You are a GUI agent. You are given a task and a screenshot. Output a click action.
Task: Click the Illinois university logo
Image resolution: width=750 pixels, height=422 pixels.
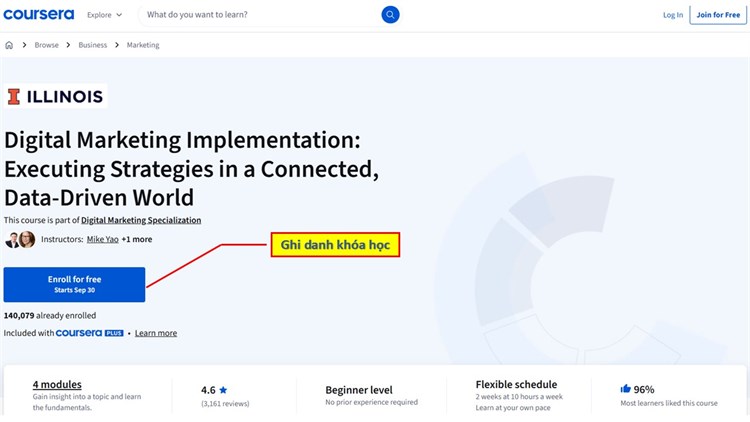[x=55, y=97]
